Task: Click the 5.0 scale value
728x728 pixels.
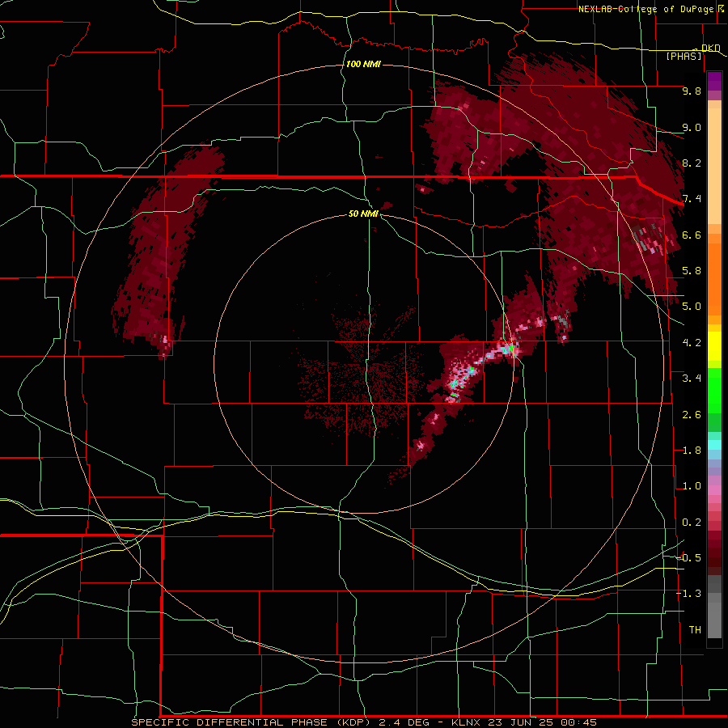Action: pos(692,307)
